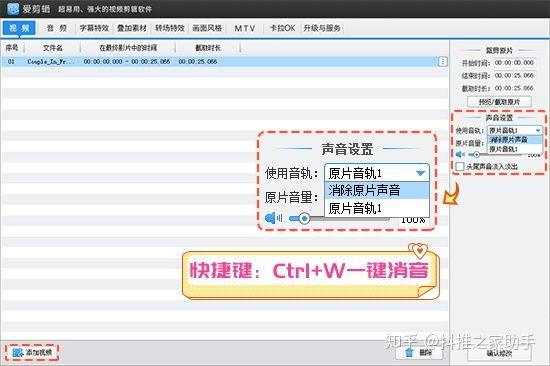Click the 序号 column header
Image resolution: width=550 pixels, height=366 pixels.
click(x=12, y=48)
